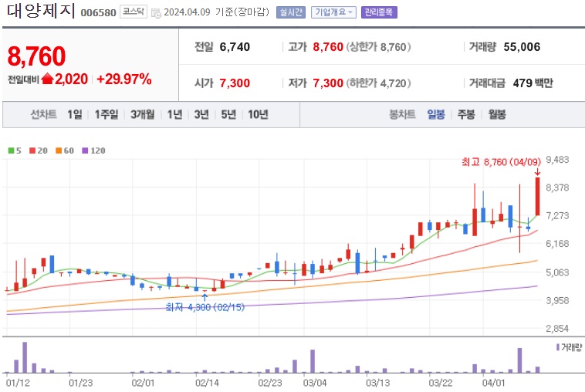This screenshot has height=392, width=585.
Task: Click the 03/22 date axis label
Action: [441, 383]
